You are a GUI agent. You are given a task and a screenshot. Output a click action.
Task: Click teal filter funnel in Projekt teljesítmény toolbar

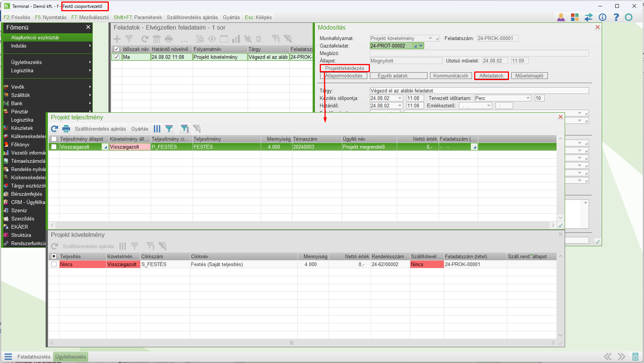(x=169, y=129)
